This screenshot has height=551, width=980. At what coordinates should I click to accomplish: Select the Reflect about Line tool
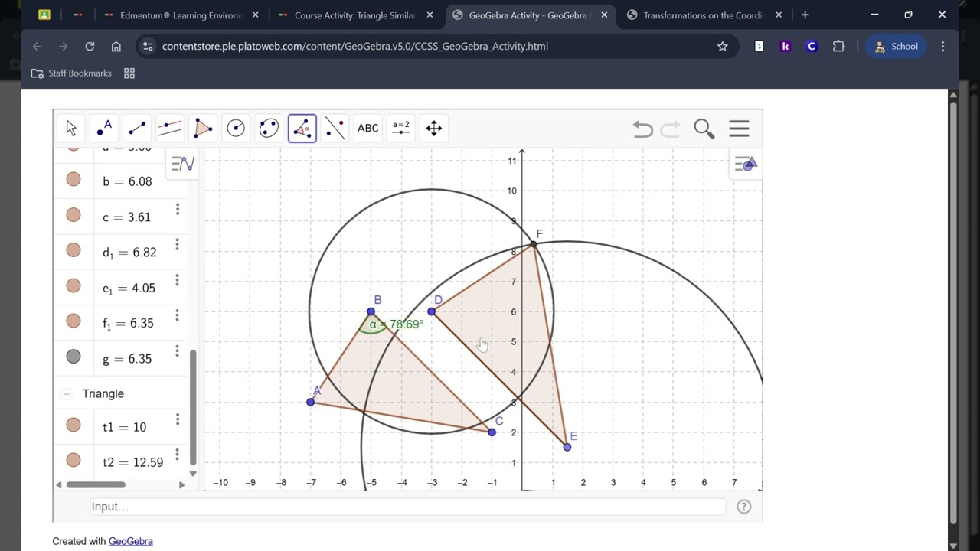click(335, 129)
